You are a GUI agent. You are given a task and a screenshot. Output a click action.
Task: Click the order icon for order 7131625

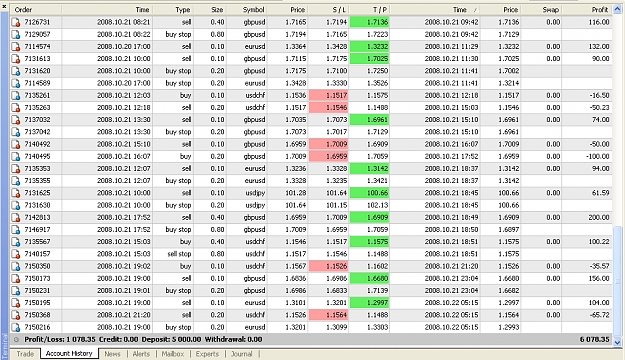(x=16, y=193)
